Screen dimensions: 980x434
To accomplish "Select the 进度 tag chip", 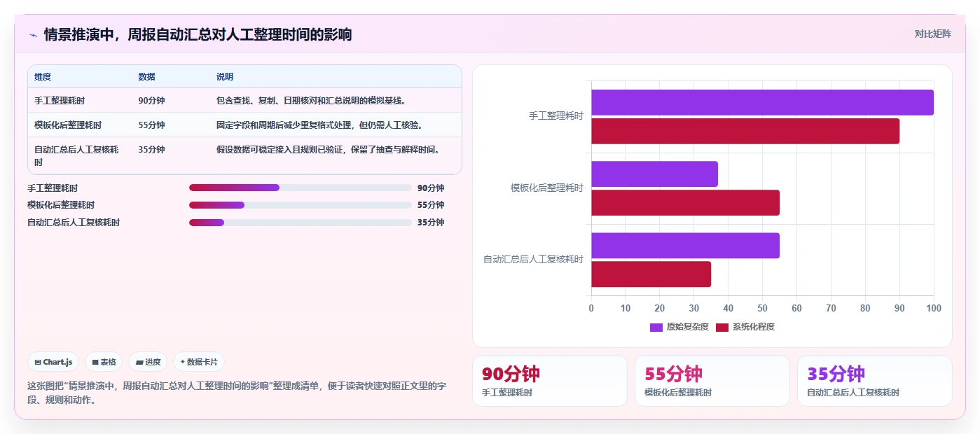I will point(148,362).
